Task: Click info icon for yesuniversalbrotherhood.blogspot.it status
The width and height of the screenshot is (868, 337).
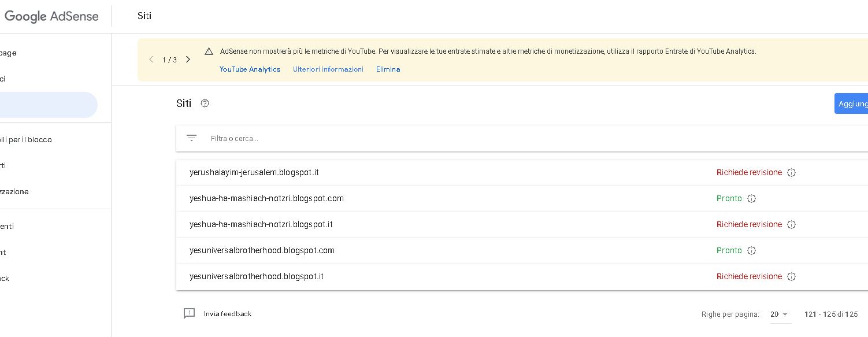Action: coord(792,276)
